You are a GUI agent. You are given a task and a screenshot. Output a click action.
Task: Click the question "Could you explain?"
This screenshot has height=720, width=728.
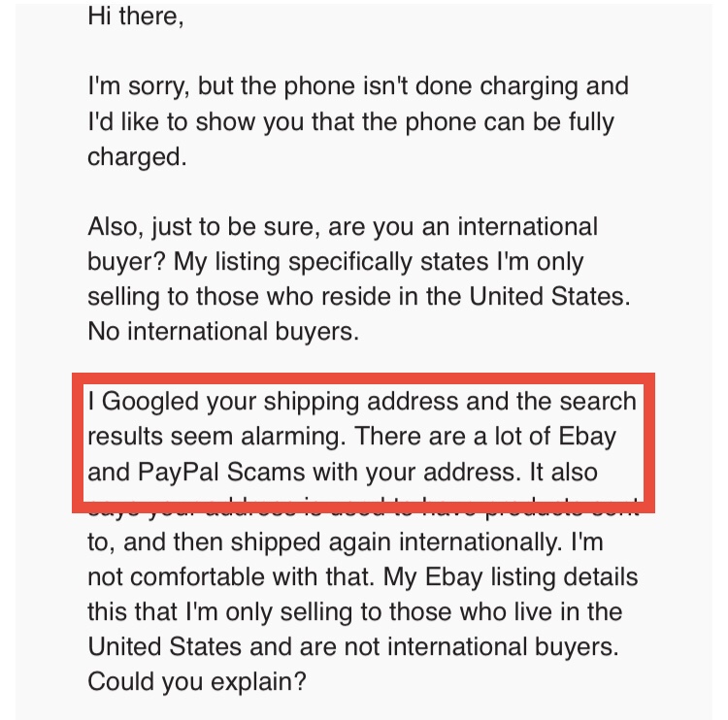197,681
